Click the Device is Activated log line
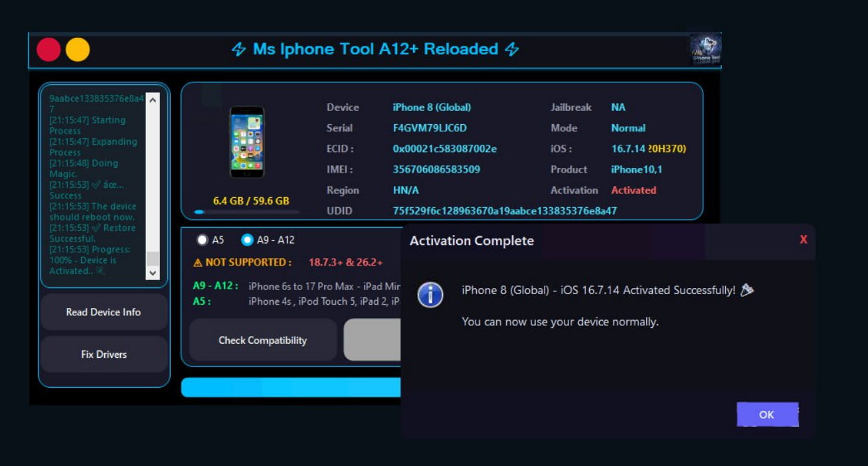This screenshot has width=868, height=466. 90,260
